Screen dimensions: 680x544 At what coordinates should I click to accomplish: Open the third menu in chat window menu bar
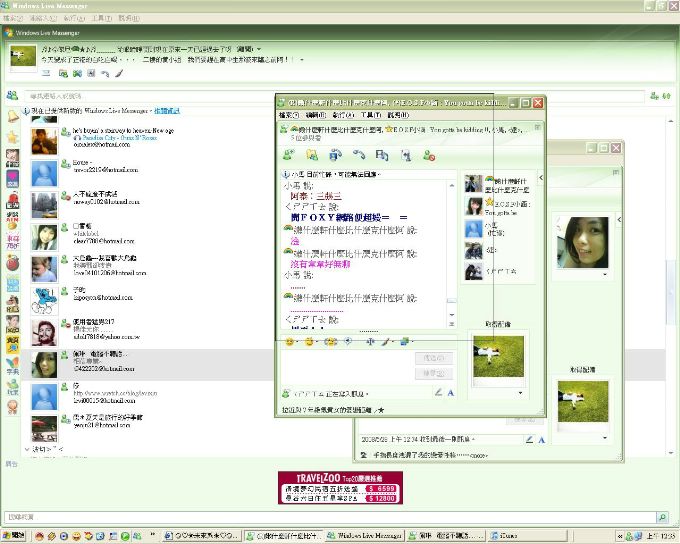point(343,115)
